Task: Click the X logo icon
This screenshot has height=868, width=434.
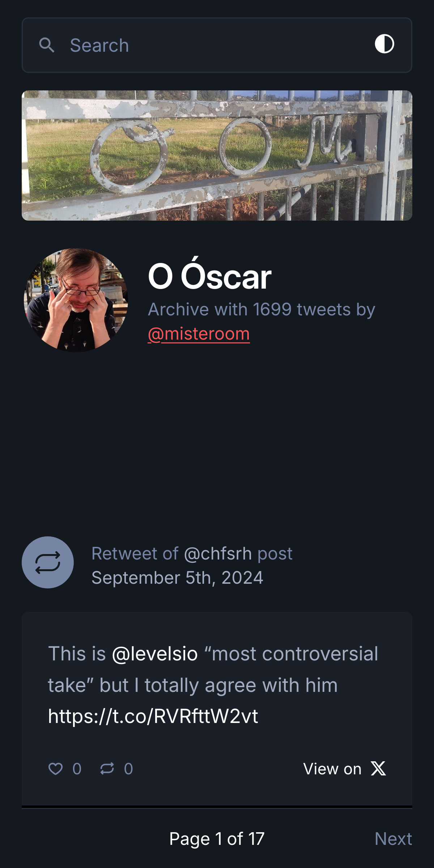Action: (x=378, y=769)
